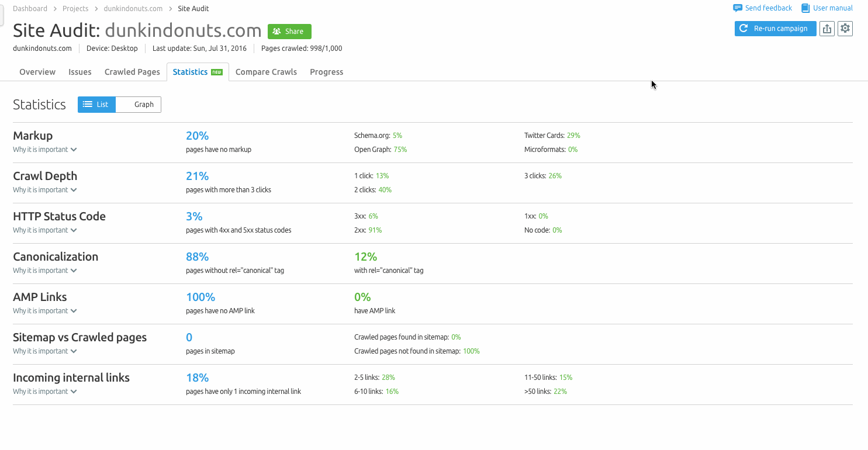
Task: Click the 2-5 links 28% value
Action: click(x=388, y=378)
